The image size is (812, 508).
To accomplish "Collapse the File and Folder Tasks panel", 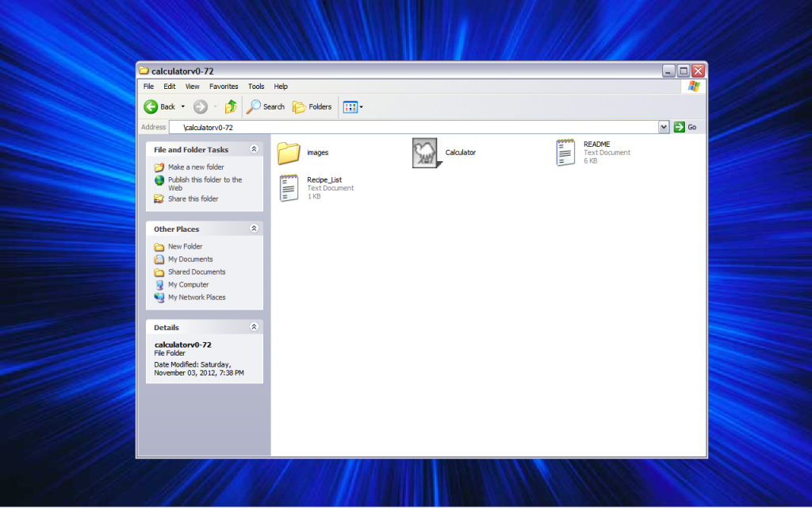I will (254, 149).
